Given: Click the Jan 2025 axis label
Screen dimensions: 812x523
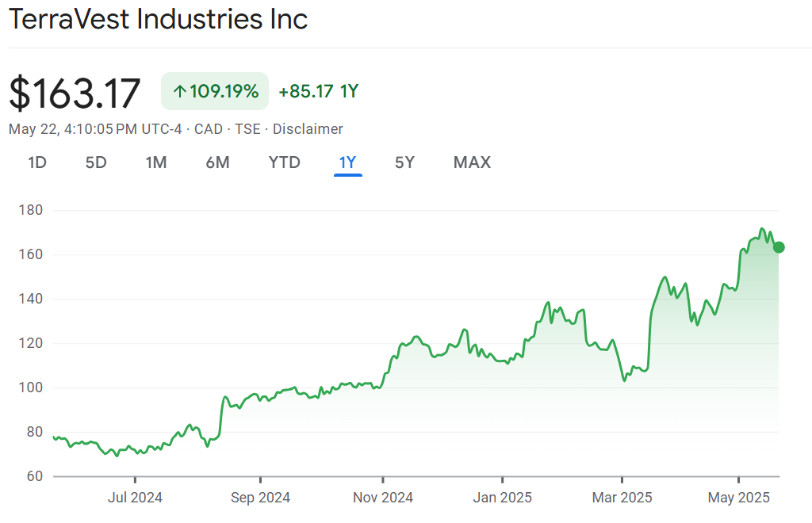Looking at the screenshot, I should (x=503, y=498).
